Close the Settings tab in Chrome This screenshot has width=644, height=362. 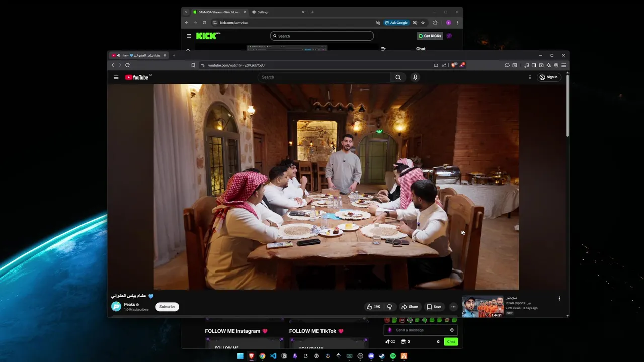303,12
